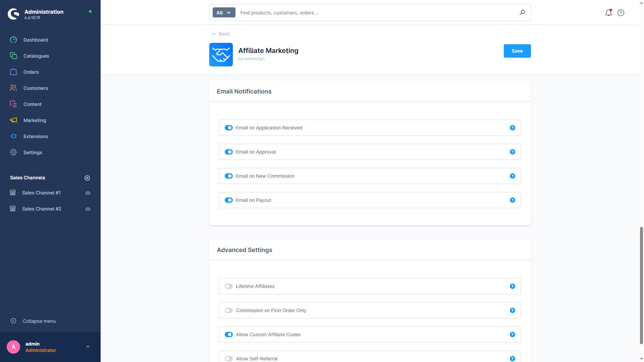Image resolution: width=644 pixels, height=362 pixels.
Task: View Sales Channel #2 storefront eye icon
Action: click(88, 209)
